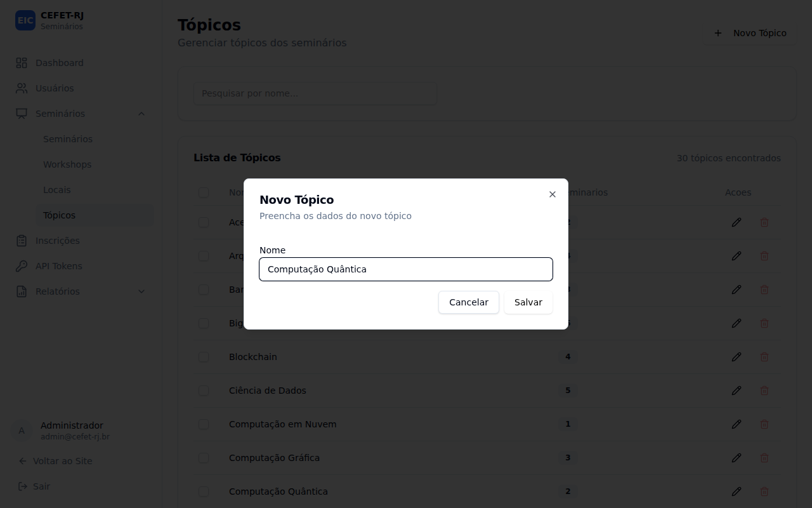Edit the Blockchain topic pencil icon

pyautogui.click(x=737, y=357)
